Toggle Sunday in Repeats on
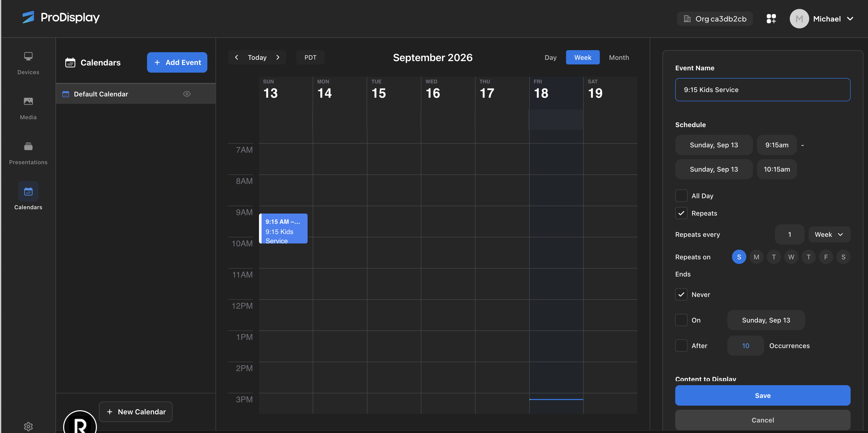 pos(739,257)
